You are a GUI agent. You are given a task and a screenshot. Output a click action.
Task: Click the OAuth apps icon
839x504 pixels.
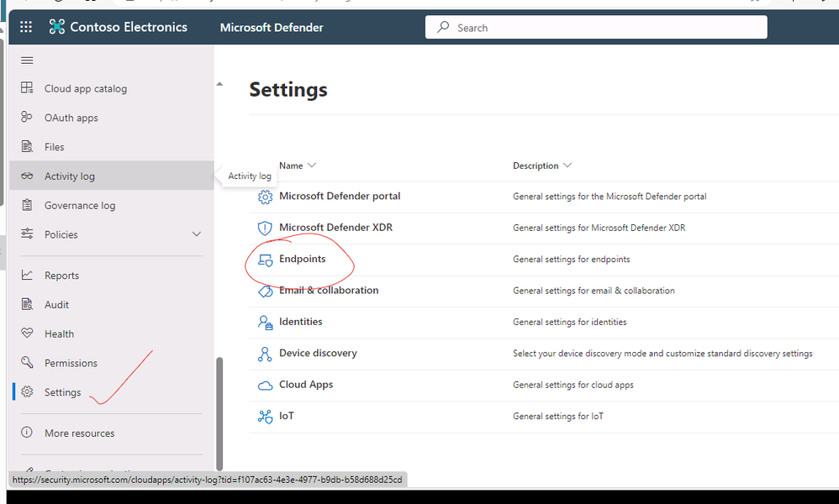27,117
